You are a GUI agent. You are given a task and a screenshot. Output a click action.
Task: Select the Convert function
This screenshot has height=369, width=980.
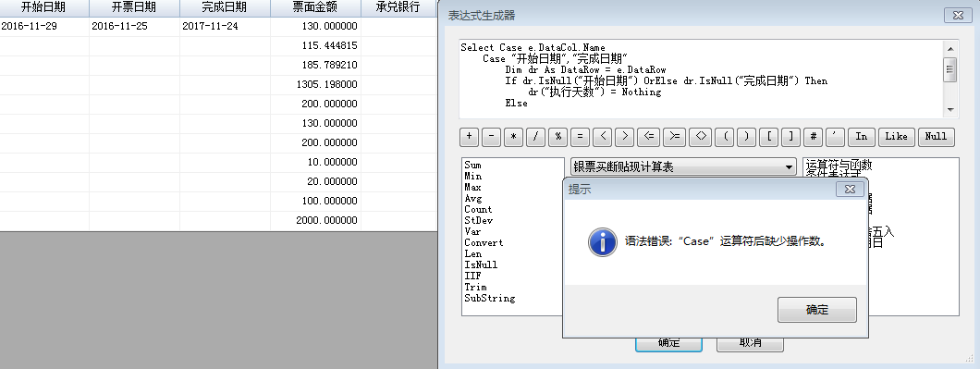tap(484, 242)
